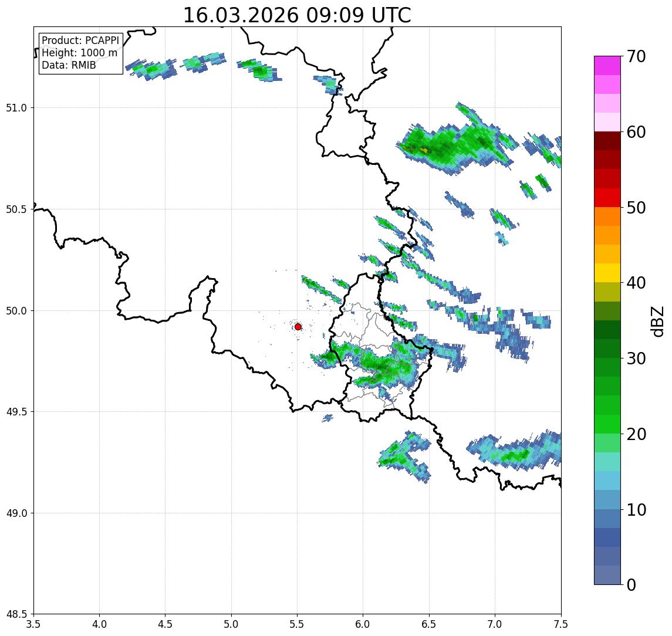The height and width of the screenshot is (636, 672).
Task: Click longitude tick label "5.0"
Action: [231, 624]
